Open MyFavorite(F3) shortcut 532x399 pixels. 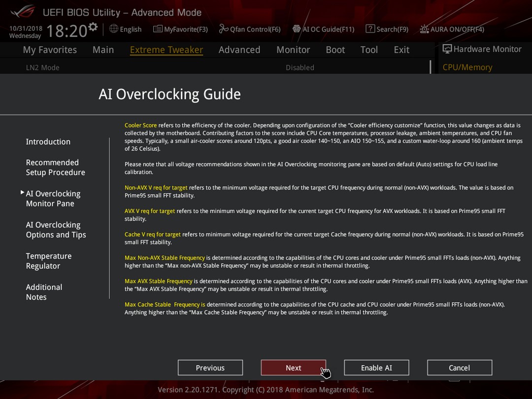pos(186,29)
